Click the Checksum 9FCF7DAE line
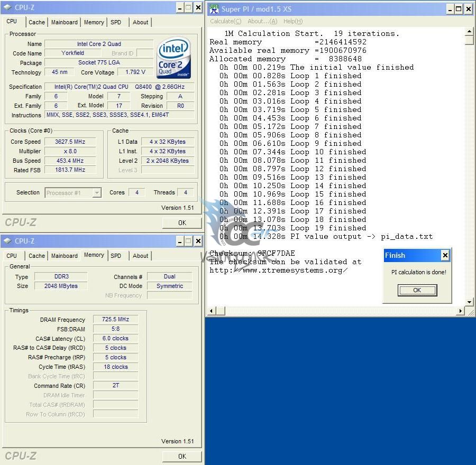 point(252,253)
